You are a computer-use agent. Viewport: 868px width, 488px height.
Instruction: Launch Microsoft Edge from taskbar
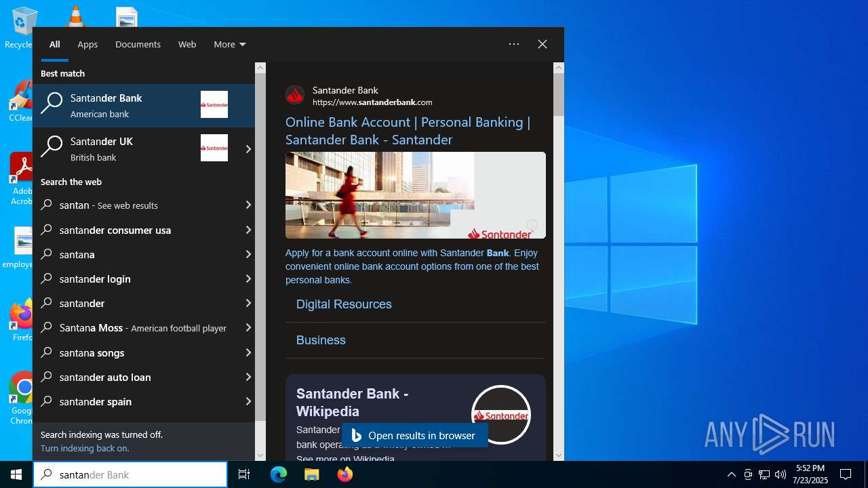click(279, 474)
